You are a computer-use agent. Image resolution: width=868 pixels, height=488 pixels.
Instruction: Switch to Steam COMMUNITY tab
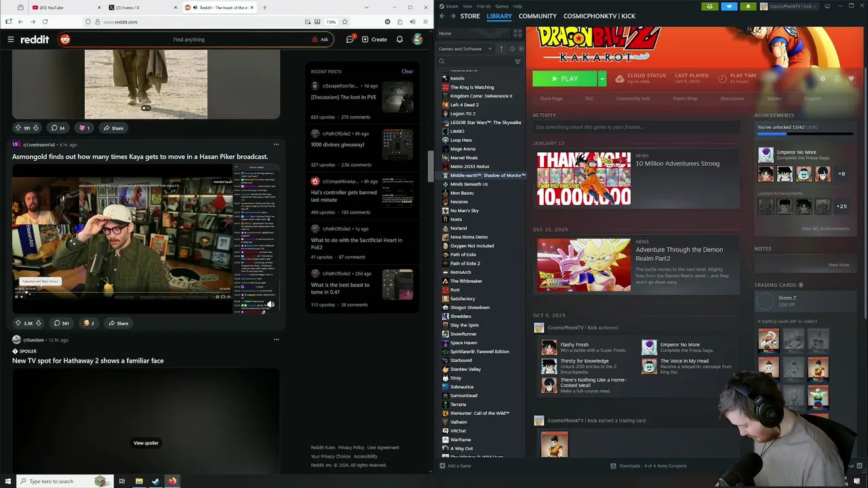pyautogui.click(x=538, y=16)
